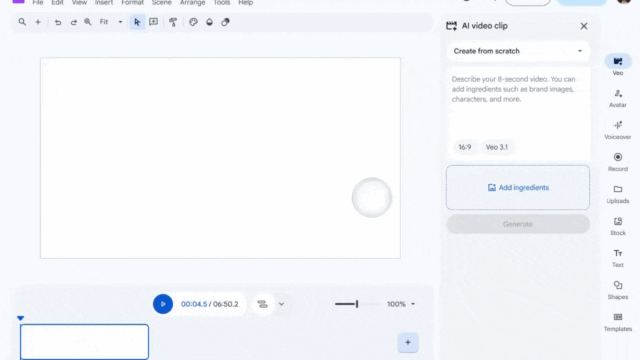640x360 pixels.
Task: Click Add ingredients
Action: click(518, 188)
